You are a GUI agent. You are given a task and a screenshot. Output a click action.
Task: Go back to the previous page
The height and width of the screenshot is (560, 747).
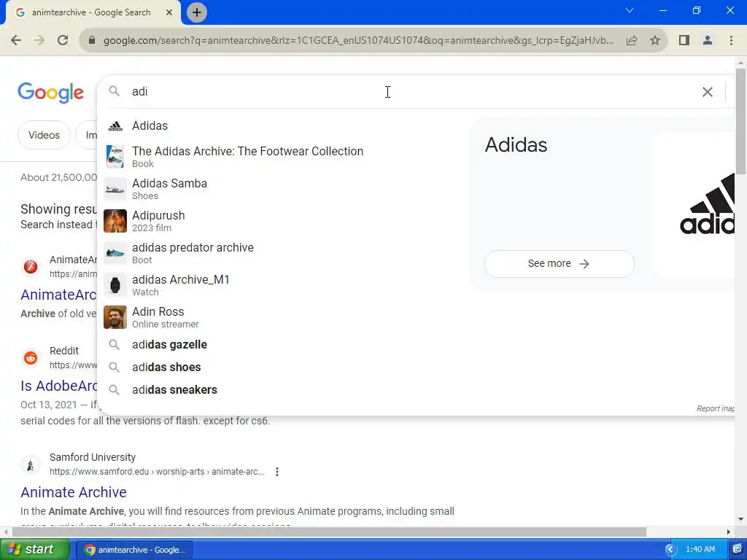coord(16,41)
